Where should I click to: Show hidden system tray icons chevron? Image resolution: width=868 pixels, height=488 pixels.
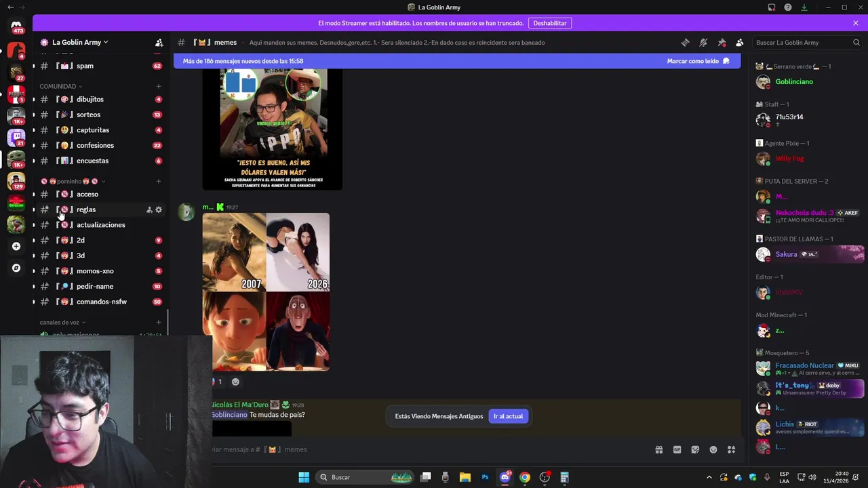[709, 477]
